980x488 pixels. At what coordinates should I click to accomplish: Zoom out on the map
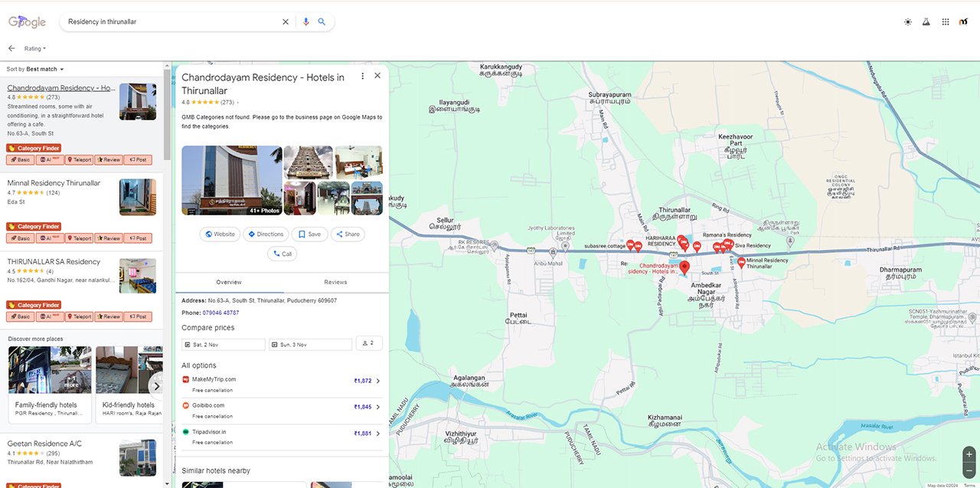click(x=969, y=470)
